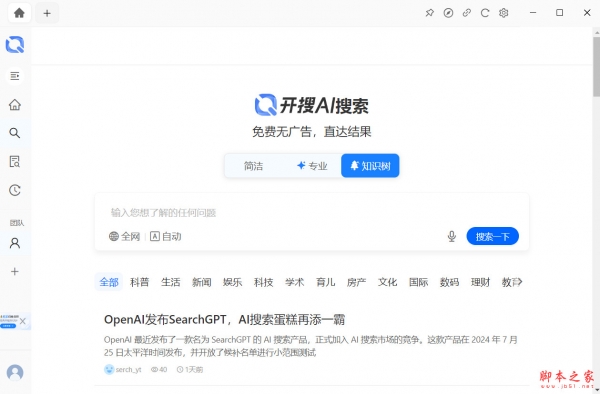Click the 全网 globe scope selector
This screenshot has height=394, width=600.
124,236
